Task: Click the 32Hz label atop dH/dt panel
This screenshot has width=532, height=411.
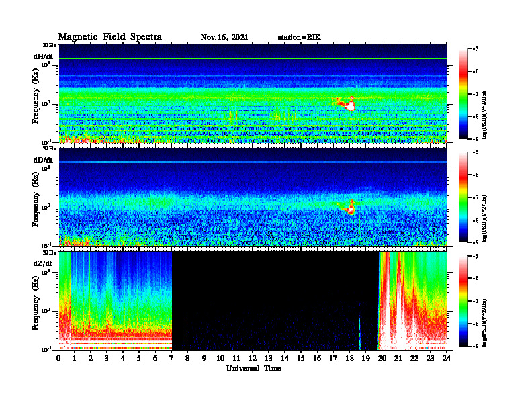Action: click(50, 45)
